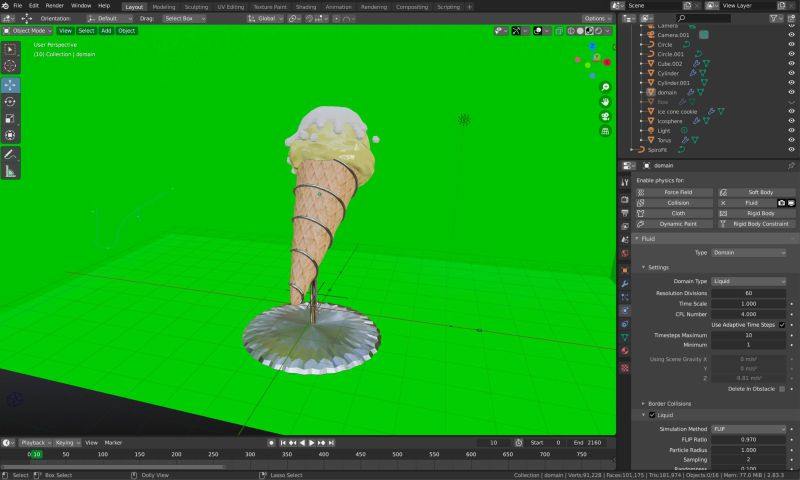Click the FLIP Ratio value slider
This screenshot has height=480, width=800.
coord(748,440)
